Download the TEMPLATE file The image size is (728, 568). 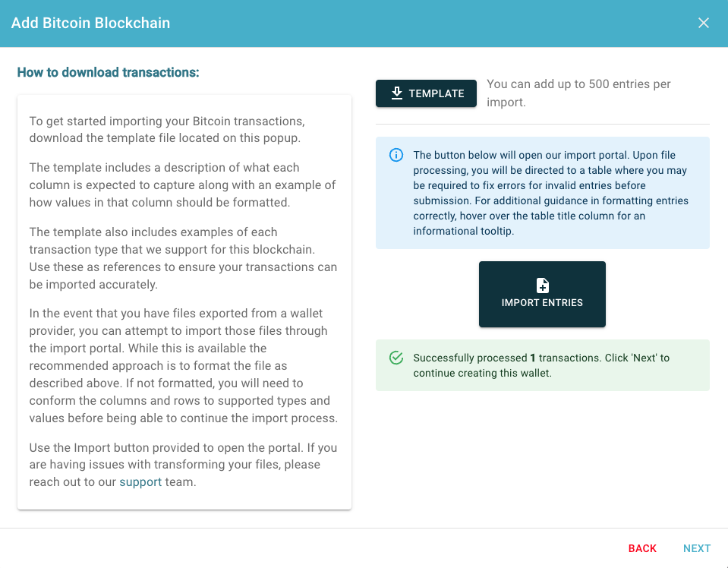(x=426, y=93)
